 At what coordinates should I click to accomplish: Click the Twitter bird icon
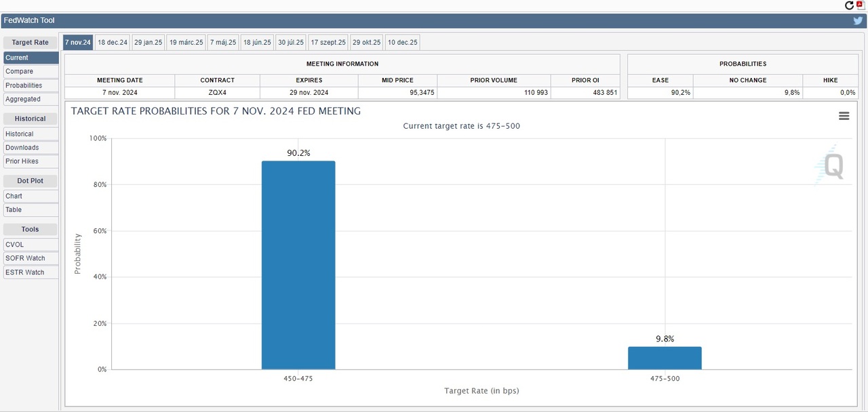(858, 21)
